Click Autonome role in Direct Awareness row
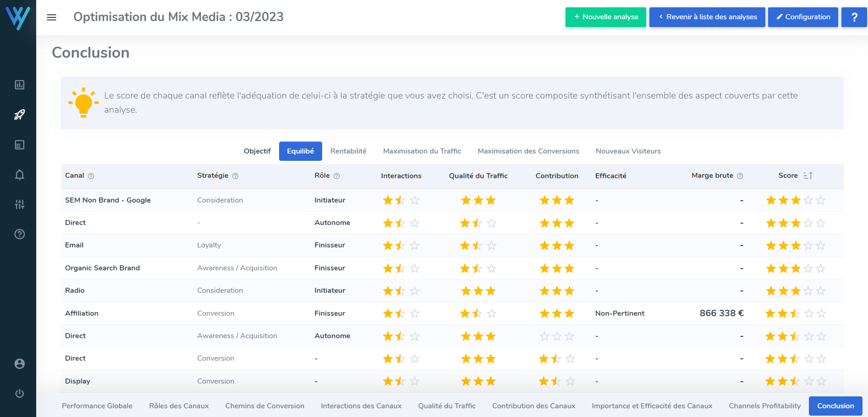The height and width of the screenshot is (417, 868). pyautogui.click(x=332, y=336)
